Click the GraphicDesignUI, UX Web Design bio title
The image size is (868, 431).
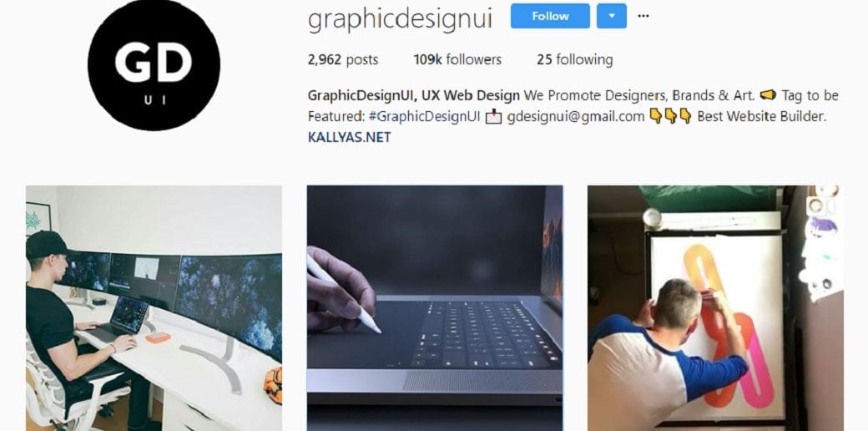point(413,95)
